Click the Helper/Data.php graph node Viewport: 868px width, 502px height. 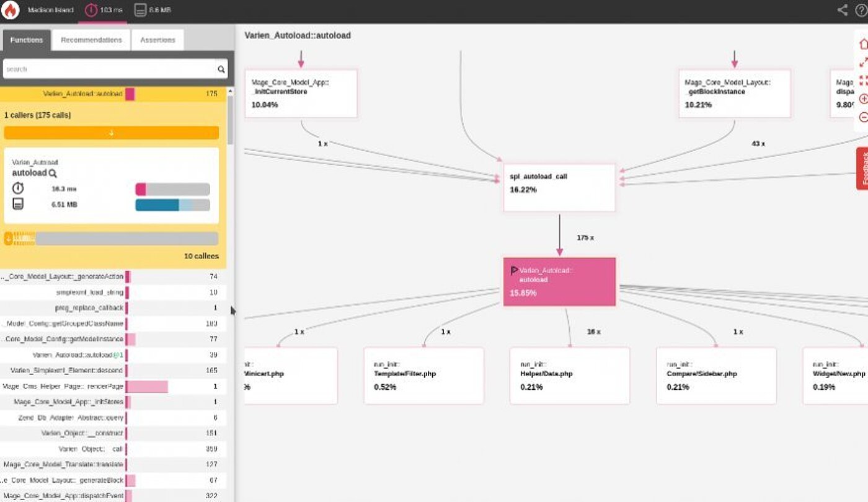point(570,376)
